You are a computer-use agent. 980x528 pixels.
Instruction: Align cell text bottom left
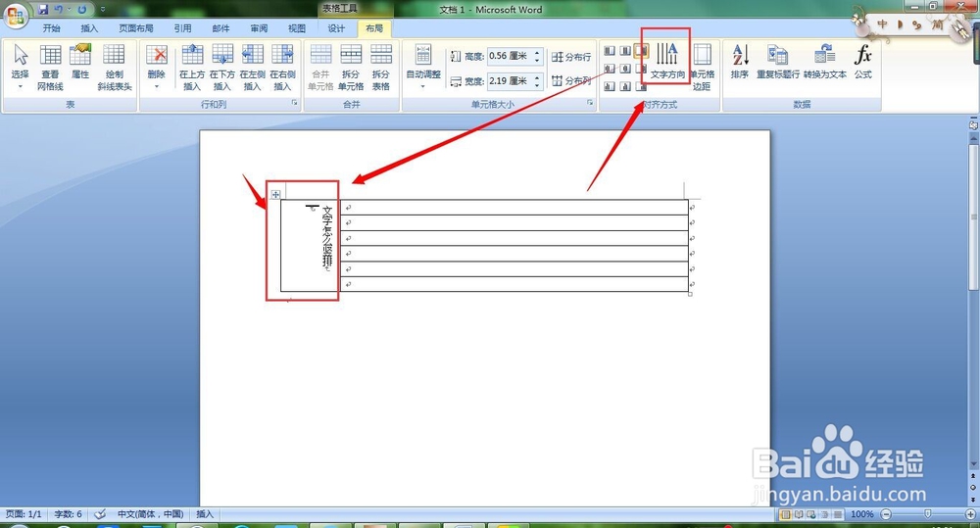[610, 86]
